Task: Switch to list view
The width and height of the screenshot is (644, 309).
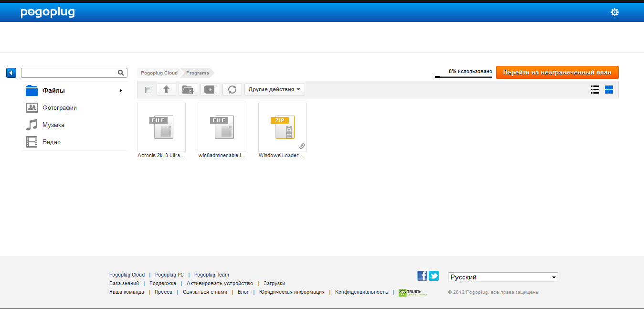Action: 595,89
